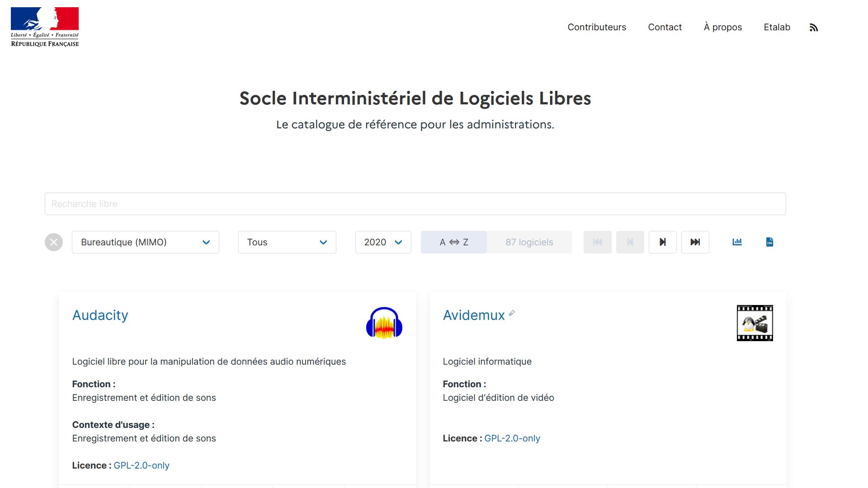The width and height of the screenshot is (868, 488).
Task: Toggle the A ⇔ Z sort order
Action: [x=454, y=242]
